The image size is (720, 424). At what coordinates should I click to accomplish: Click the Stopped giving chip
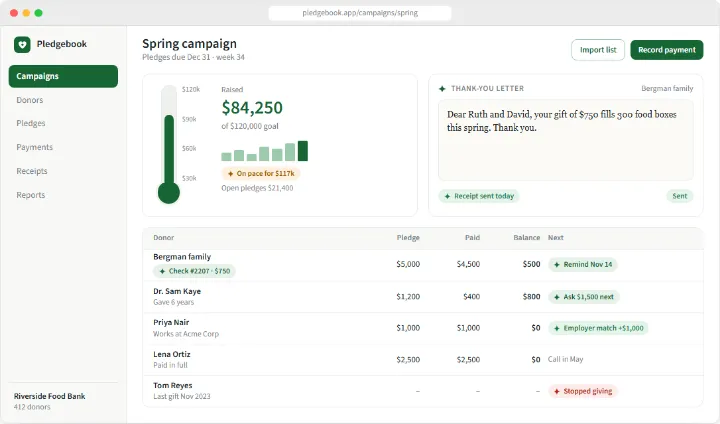click(x=583, y=391)
